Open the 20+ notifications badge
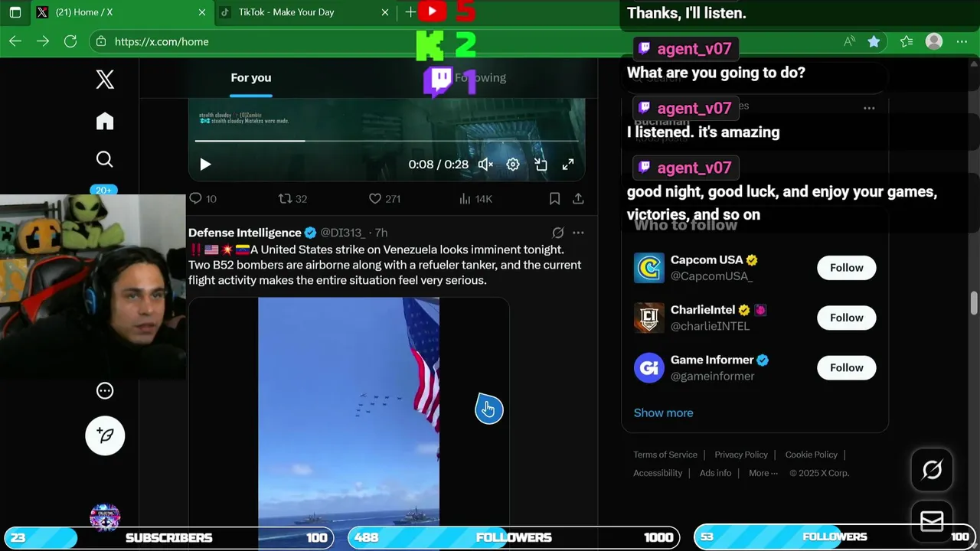The width and height of the screenshot is (980, 551). click(104, 190)
